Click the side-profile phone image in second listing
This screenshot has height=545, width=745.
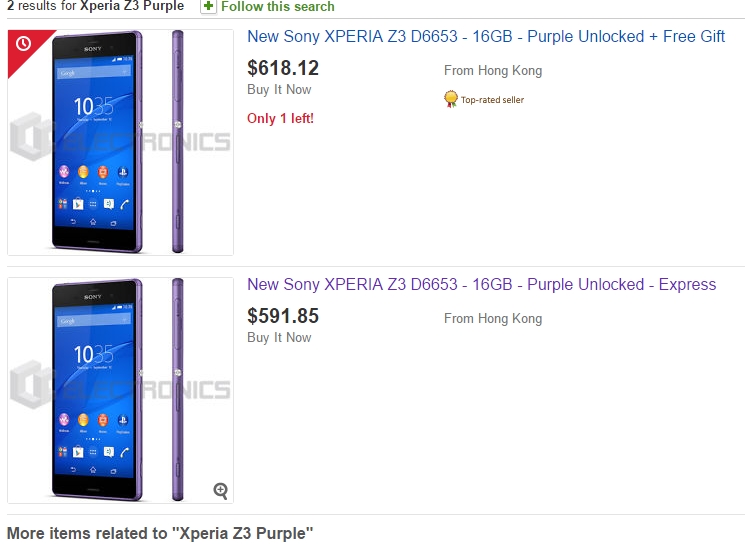click(x=178, y=390)
